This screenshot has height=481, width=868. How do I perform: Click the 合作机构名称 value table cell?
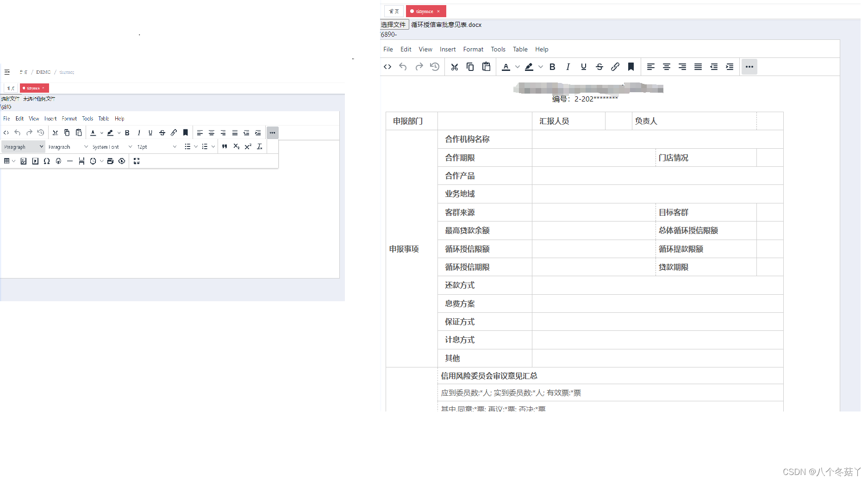point(657,139)
